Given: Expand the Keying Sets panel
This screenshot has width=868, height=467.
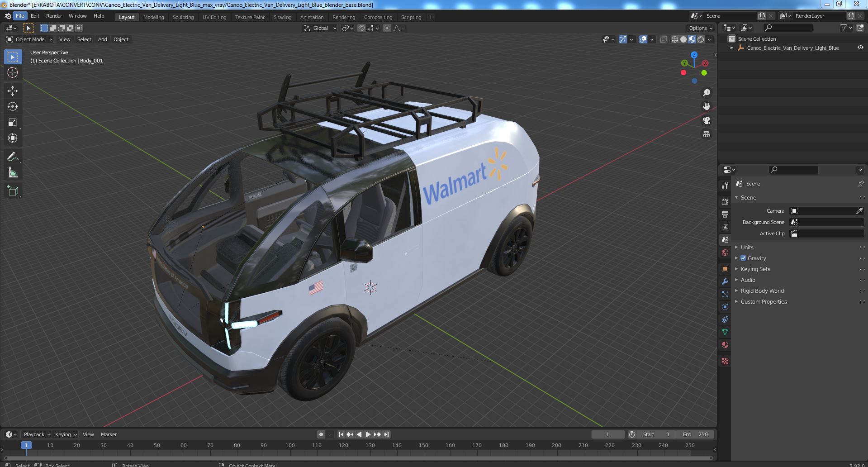Looking at the screenshot, I should tap(755, 269).
